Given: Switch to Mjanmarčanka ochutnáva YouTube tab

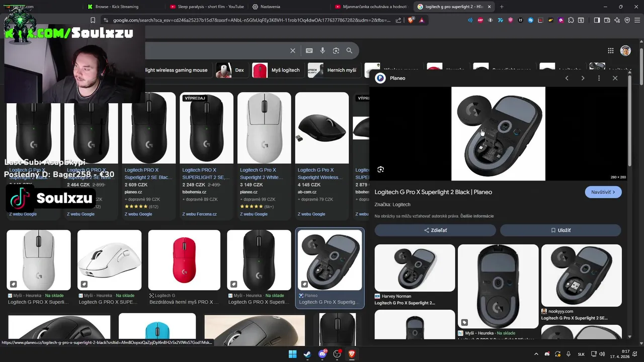Looking at the screenshot, I should [371, 7].
